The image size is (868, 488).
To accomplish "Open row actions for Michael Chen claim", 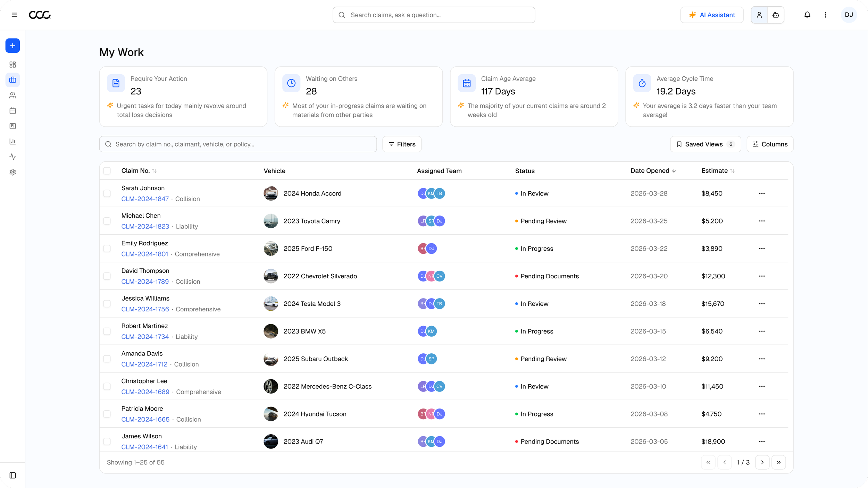I will click(762, 221).
